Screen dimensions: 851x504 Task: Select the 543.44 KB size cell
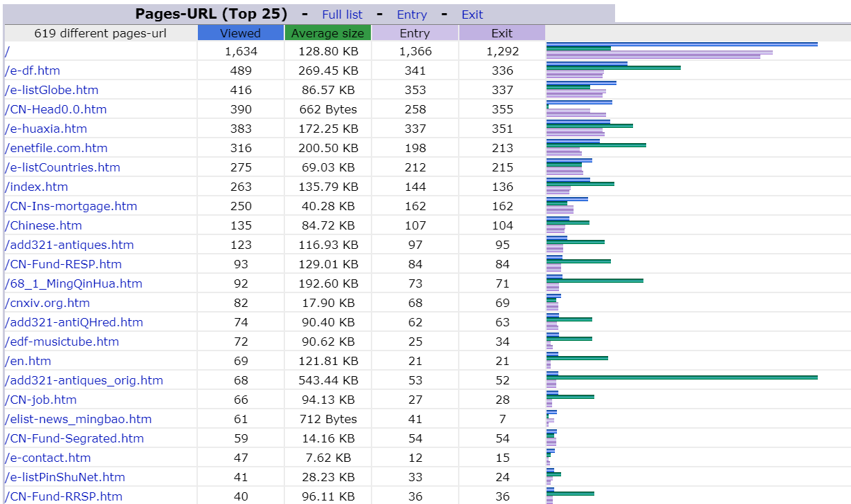[x=328, y=380]
